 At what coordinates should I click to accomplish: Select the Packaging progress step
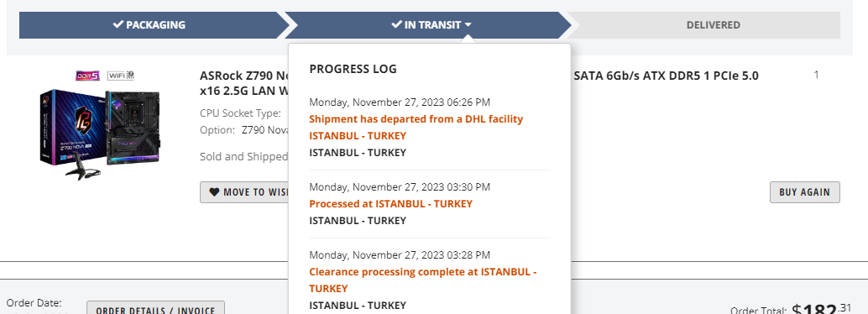(x=149, y=25)
